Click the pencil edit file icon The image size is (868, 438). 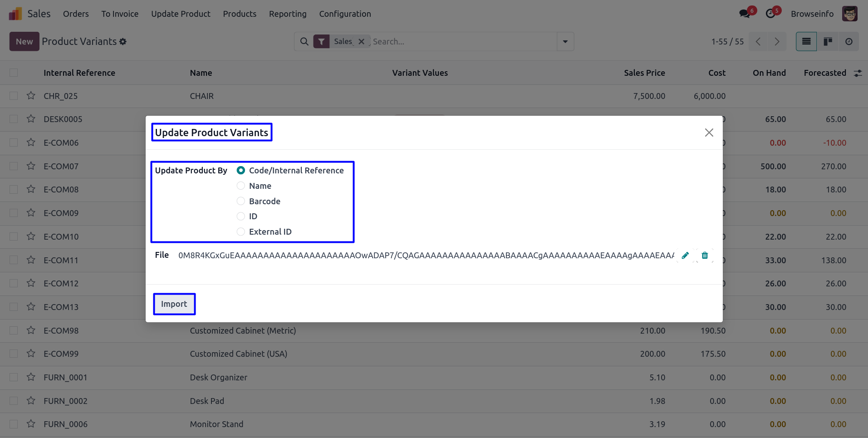(685, 256)
